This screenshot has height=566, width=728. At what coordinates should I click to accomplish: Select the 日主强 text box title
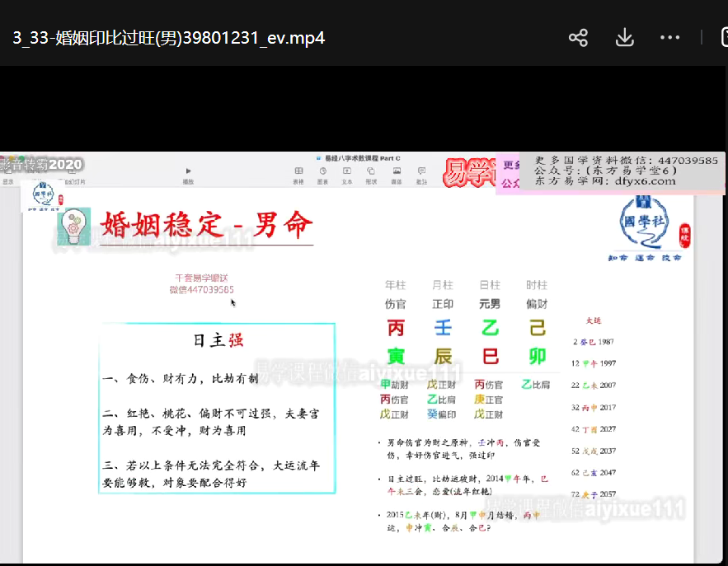218,340
